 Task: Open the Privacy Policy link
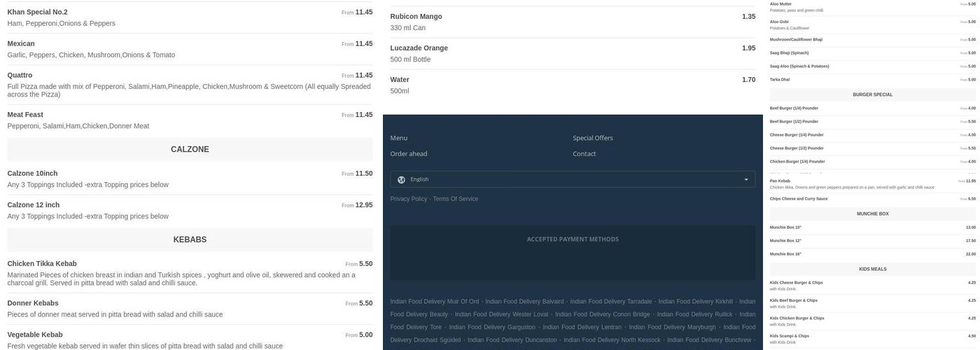coord(408,199)
